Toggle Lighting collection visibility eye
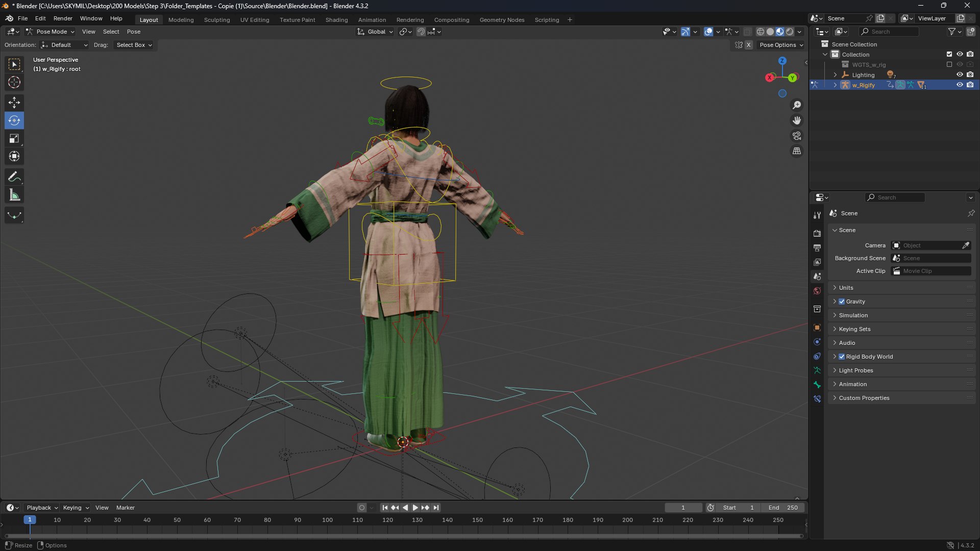The image size is (980, 551). [x=960, y=75]
